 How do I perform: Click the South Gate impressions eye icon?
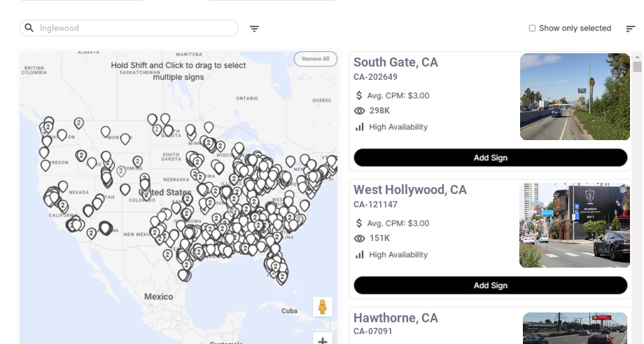[360, 111]
